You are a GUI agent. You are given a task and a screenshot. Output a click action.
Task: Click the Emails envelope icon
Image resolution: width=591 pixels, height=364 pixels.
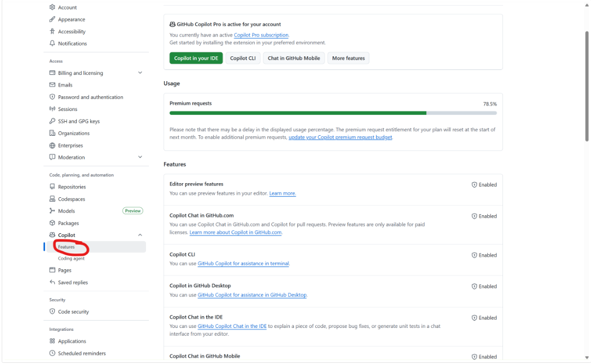52,85
